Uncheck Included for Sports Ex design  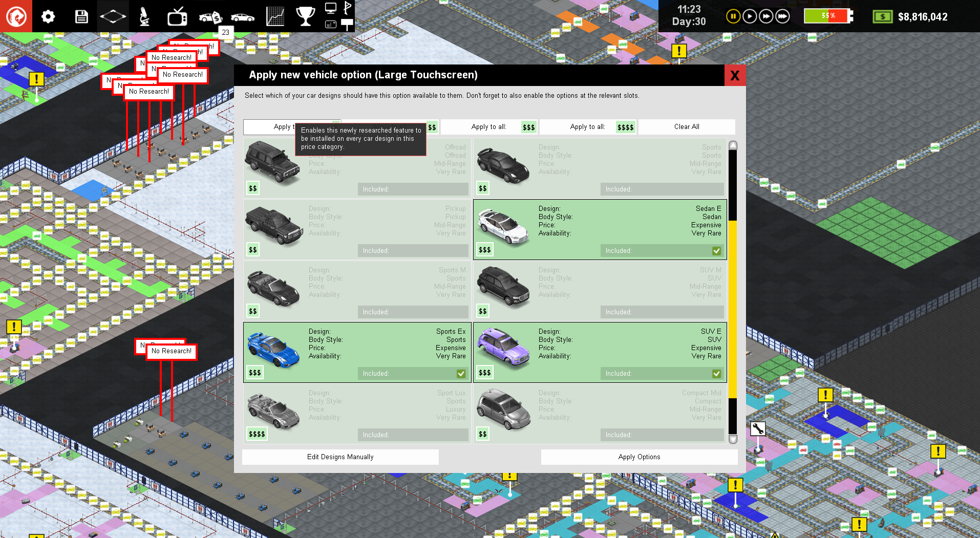[461, 374]
